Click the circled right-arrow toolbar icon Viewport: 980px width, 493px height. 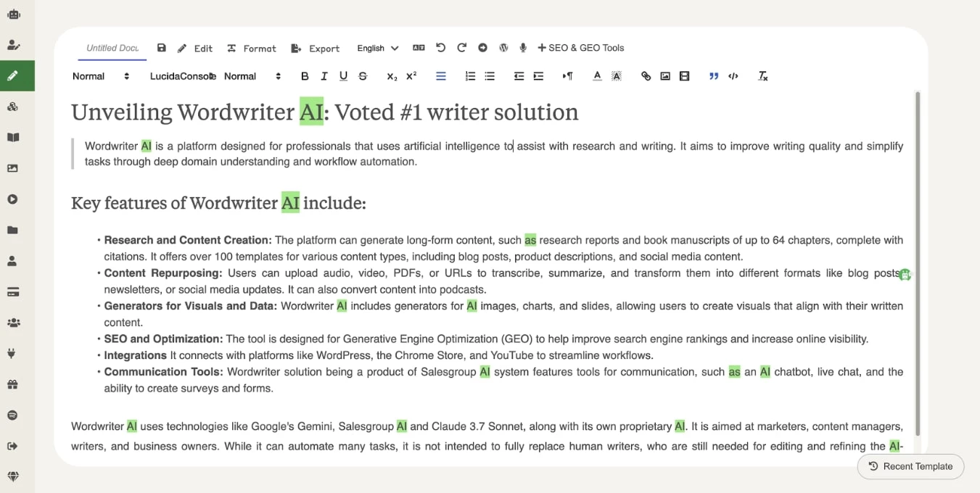[x=482, y=48]
